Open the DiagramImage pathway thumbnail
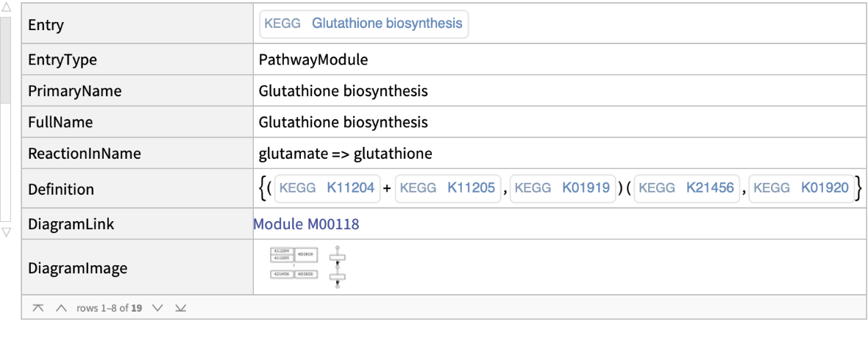The width and height of the screenshot is (868, 341). [x=307, y=268]
